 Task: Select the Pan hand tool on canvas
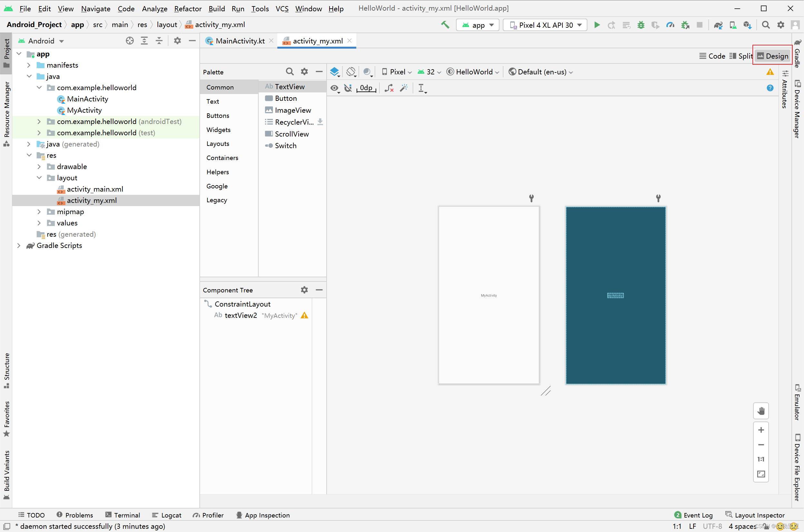point(761,411)
